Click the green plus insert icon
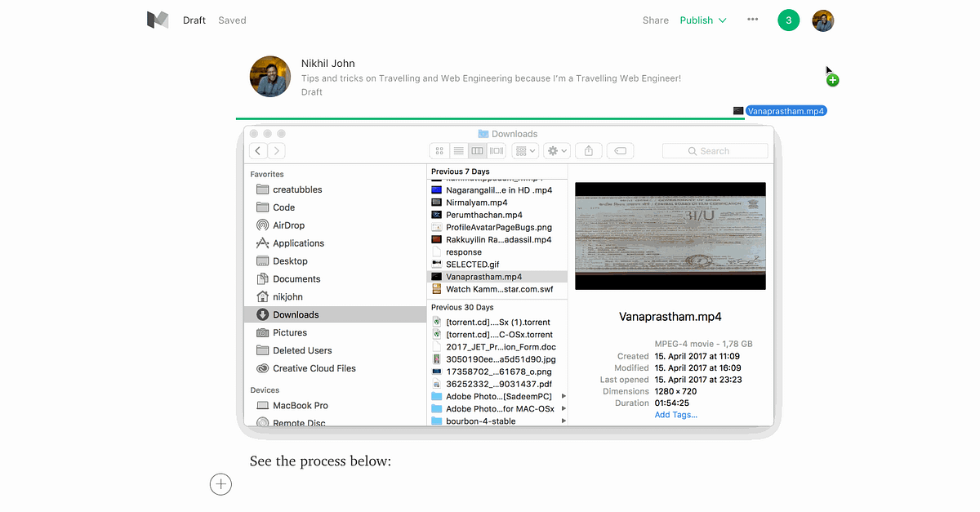Viewport: 980px width, 512px height. (832, 79)
